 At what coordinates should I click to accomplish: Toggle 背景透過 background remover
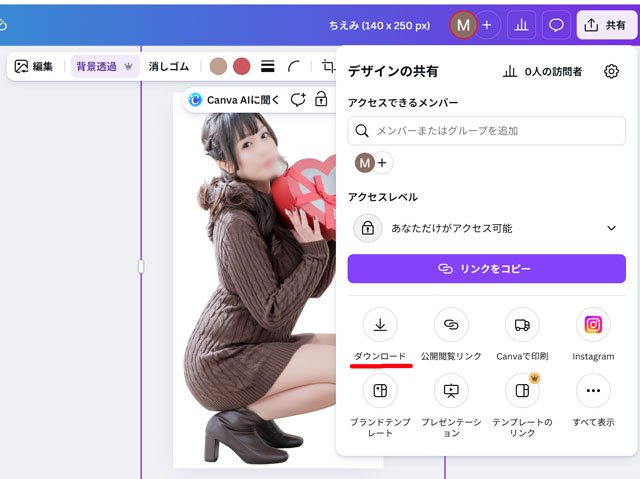click(x=104, y=67)
